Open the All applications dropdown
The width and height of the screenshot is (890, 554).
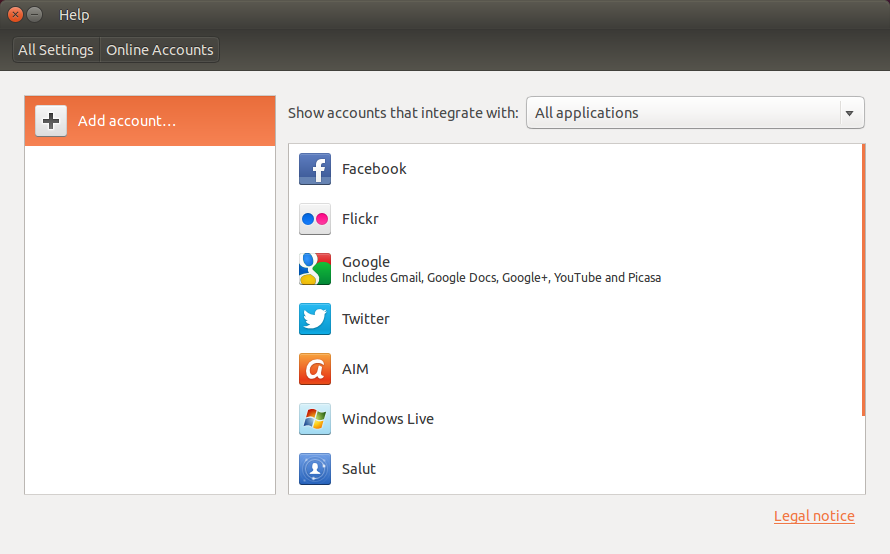[695, 113]
